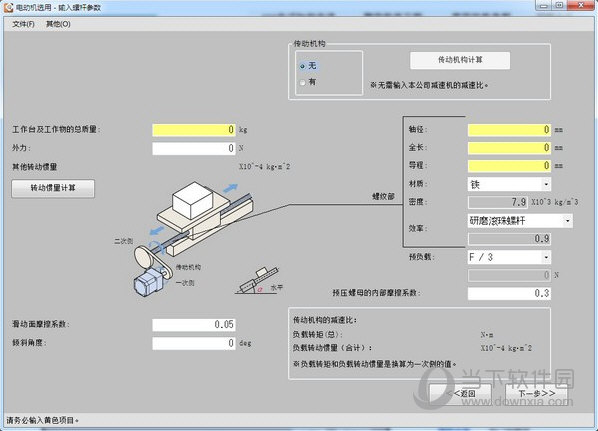598x431 pixels.
Task: Click the 密度 field showing 7.9
Action: pyautogui.click(x=498, y=202)
